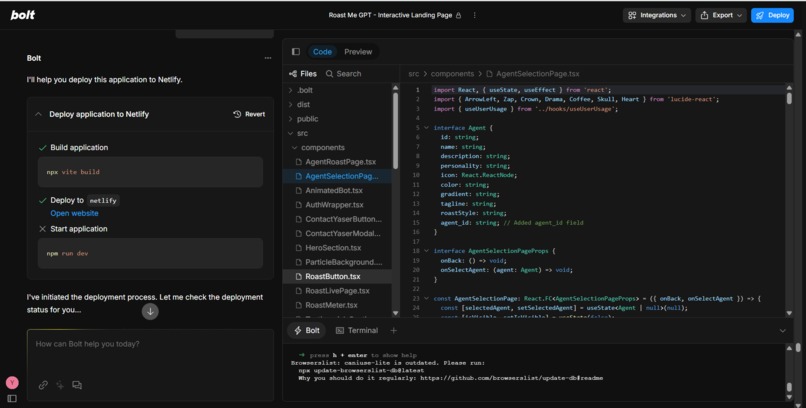
Task: Open the Integrations dropdown
Action: tap(657, 15)
